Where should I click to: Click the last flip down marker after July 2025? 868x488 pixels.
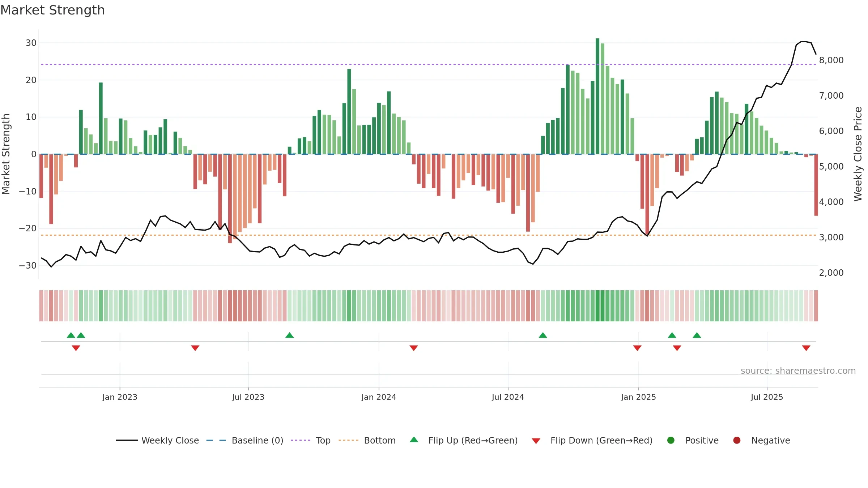point(806,348)
